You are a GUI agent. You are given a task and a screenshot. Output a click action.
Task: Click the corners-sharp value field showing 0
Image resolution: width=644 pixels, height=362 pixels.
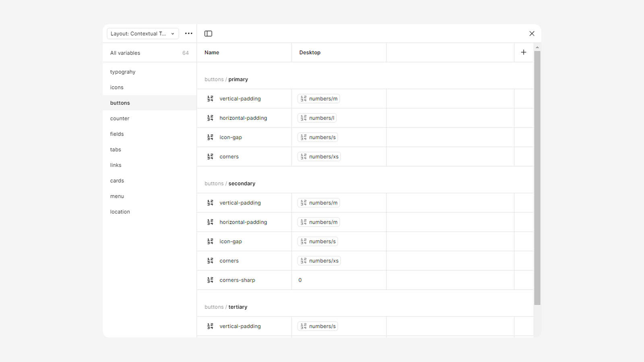point(338,280)
